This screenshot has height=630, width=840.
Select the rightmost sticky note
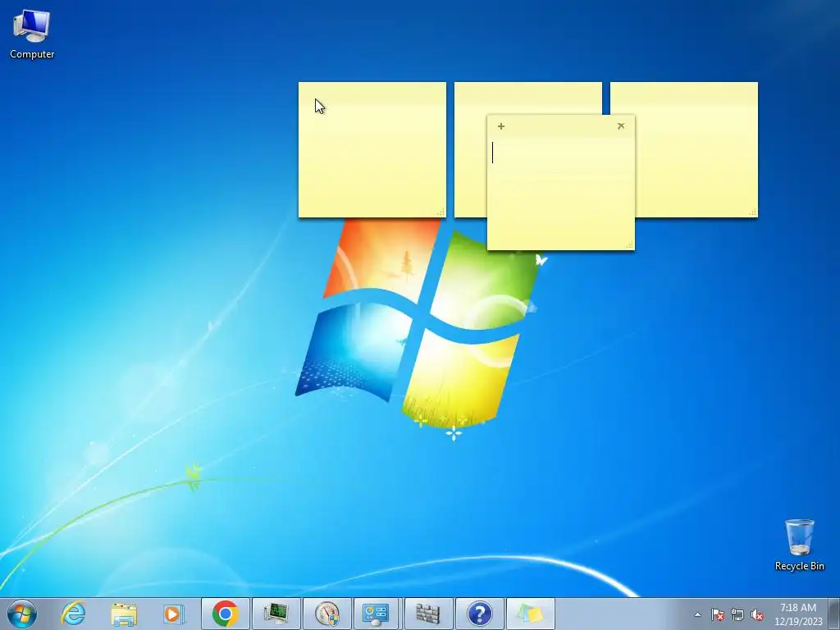tap(696, 149)
